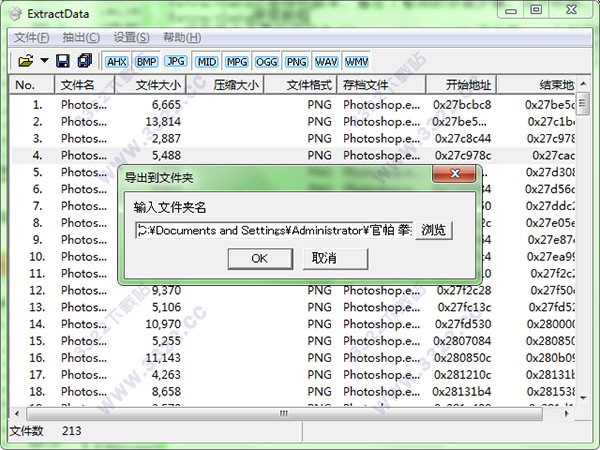Click the 取消 cancel button

coord(335,259)
